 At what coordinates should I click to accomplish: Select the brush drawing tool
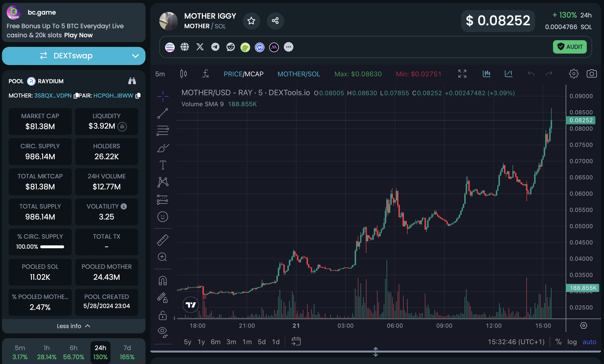pos(163,148)
